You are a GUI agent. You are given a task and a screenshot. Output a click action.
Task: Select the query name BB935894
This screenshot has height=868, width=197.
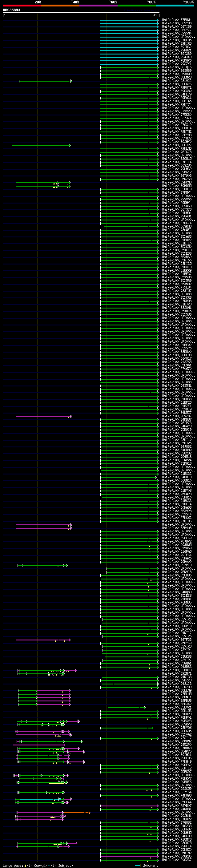point(11,10)
